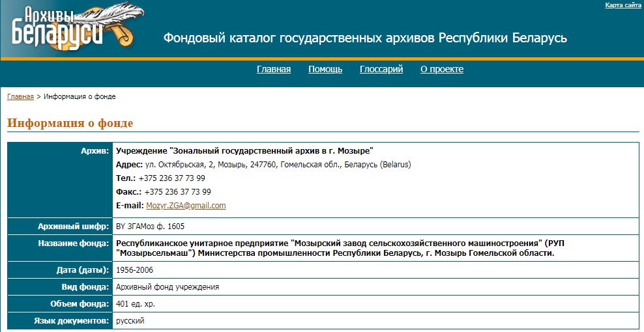Click the Тел. phone number line
Image resolution: width=644 pixels, height=332 pixels.
160,178
